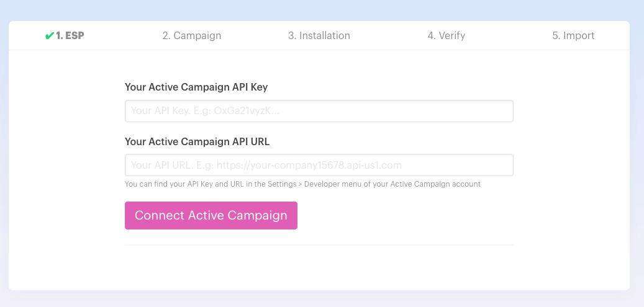Jump to the 5. Import step
644x307 pixels.
(x=573, y=36)
